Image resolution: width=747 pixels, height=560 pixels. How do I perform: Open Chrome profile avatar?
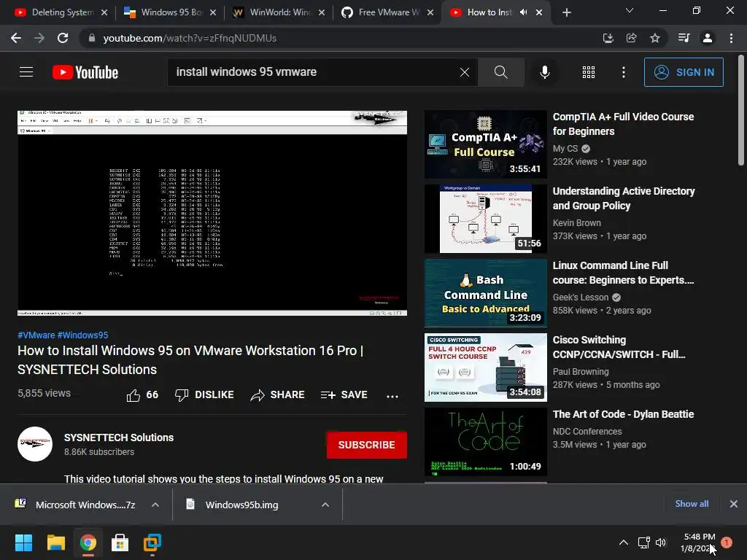tap(708, 38)
